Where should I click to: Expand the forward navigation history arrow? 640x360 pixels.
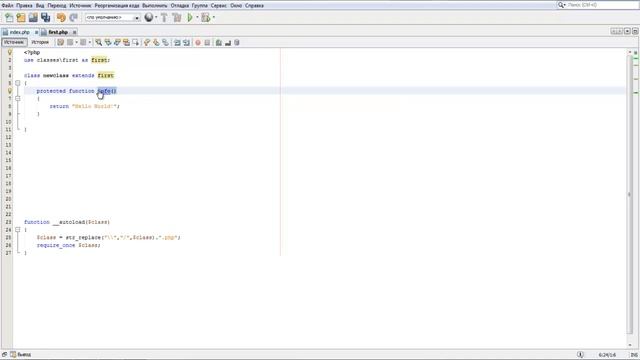pos(90,42)
